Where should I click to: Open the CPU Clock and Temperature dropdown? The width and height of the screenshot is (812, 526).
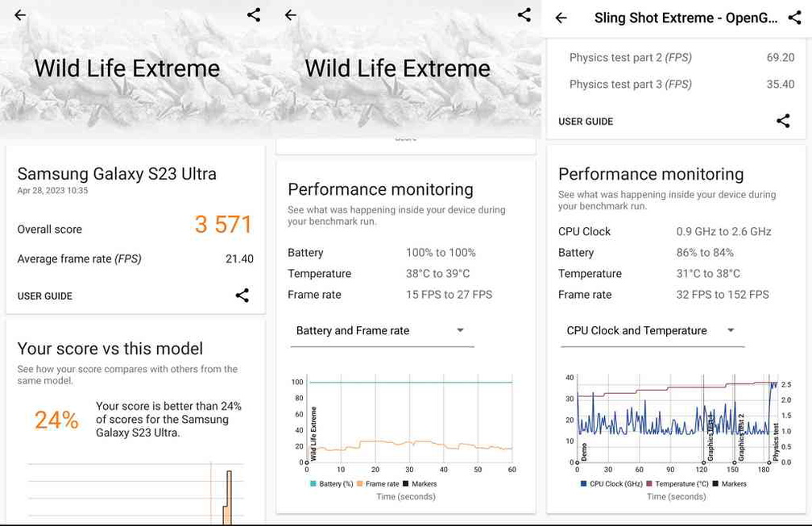[652, 331]
